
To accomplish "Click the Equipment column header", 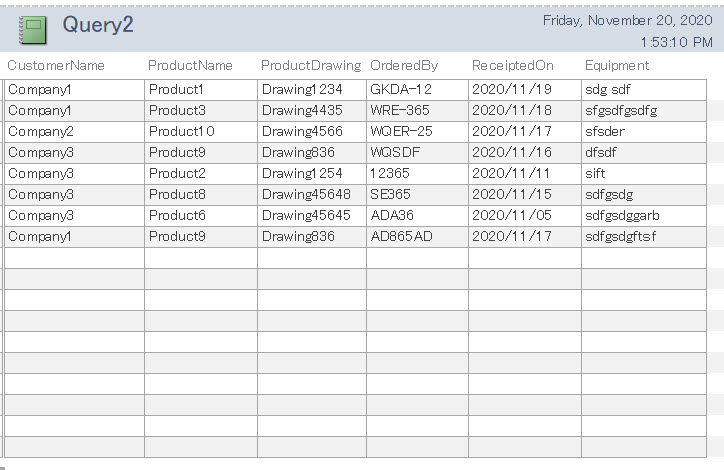I will point(617,65).
